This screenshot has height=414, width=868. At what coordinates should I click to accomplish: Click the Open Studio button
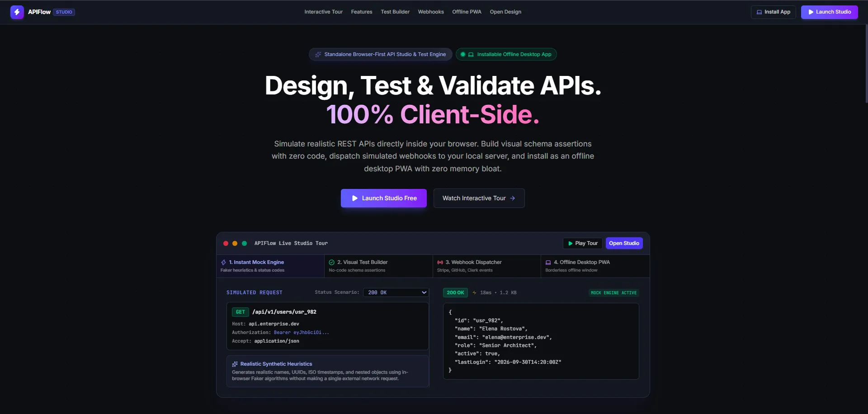click(624, 243)
